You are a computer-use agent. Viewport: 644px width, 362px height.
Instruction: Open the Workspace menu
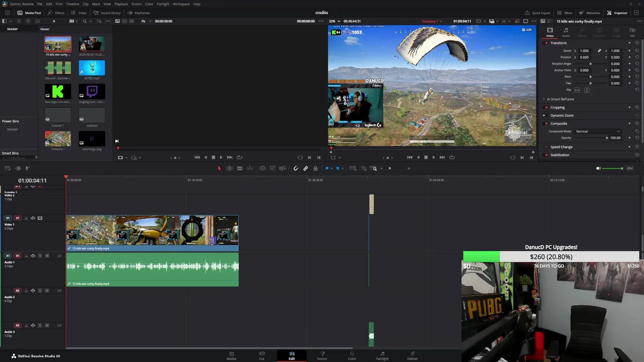pos(181,4)
